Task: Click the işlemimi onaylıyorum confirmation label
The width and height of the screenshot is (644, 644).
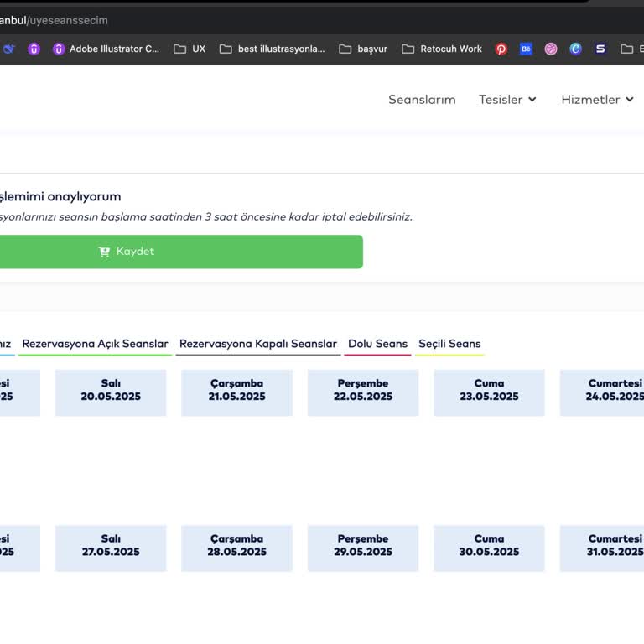Action: coord(60,197)
